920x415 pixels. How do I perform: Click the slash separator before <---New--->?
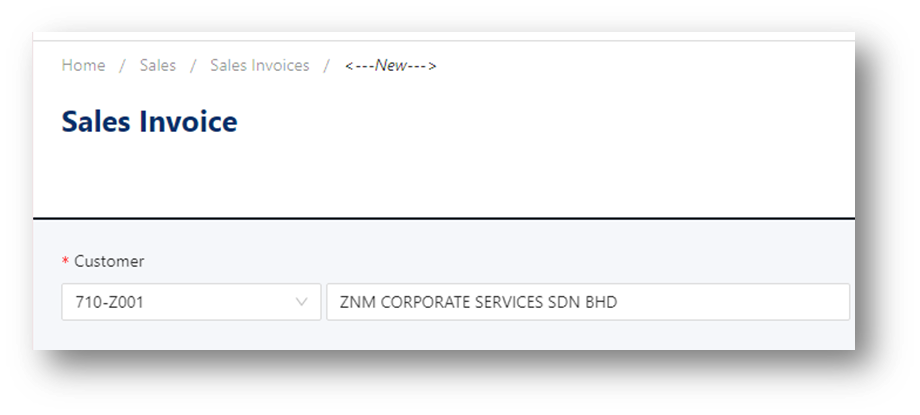click(327, 66)
